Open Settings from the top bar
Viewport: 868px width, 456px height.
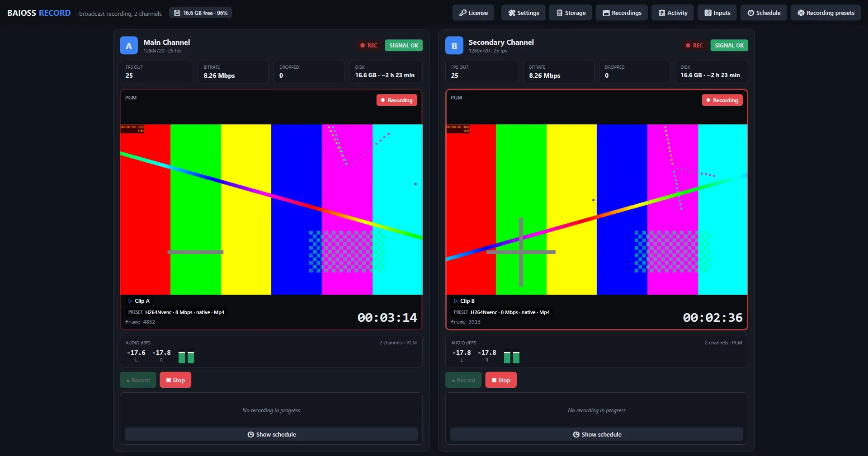[x=524, y=13]
